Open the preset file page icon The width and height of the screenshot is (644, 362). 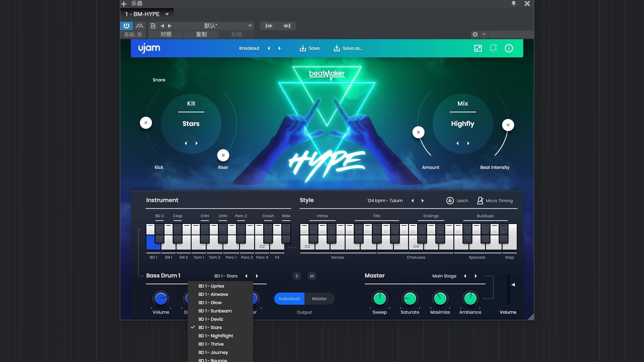tap(153, 26)
